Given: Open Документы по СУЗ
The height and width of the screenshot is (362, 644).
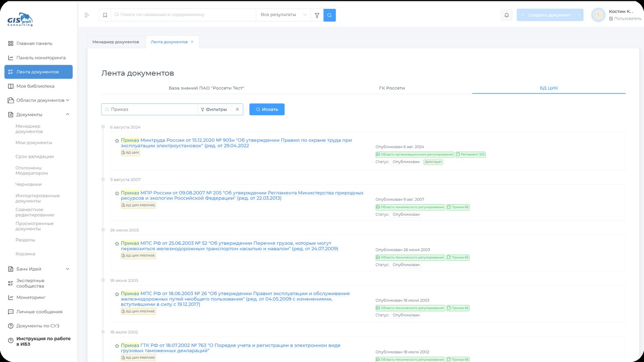Looking at the screenshot, I should point(39,326).
